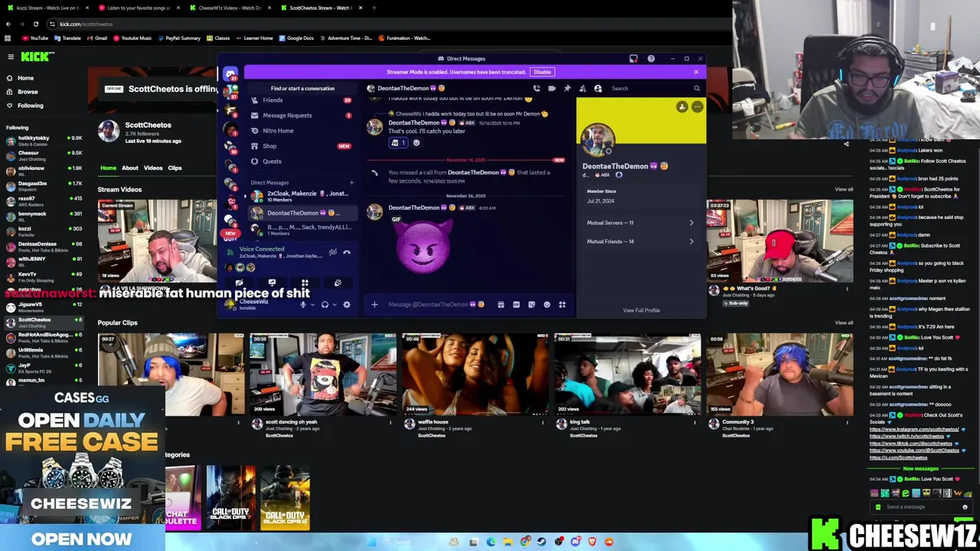
Task: Click friend status button on profile
Action: [682, 107]
